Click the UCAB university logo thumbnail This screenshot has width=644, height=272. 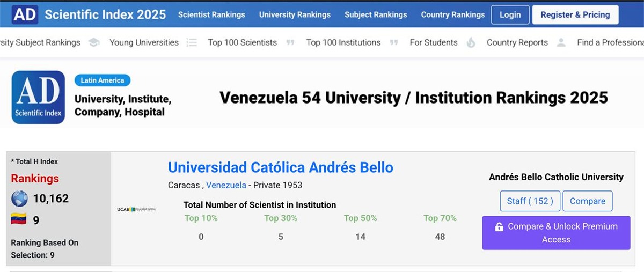click(x=136, y=209)
